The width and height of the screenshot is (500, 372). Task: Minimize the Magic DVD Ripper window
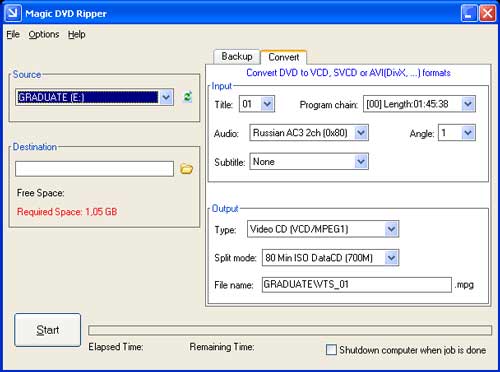point(469,13)
